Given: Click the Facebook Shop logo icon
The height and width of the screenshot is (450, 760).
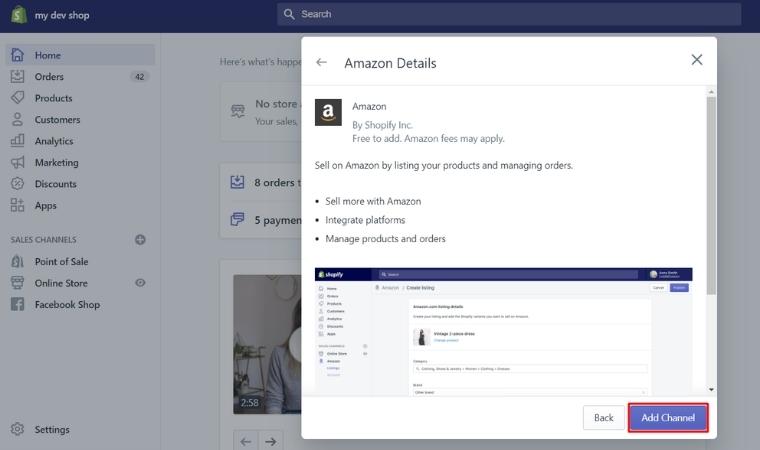Looking at the screenshot, I should coord(17,305).
